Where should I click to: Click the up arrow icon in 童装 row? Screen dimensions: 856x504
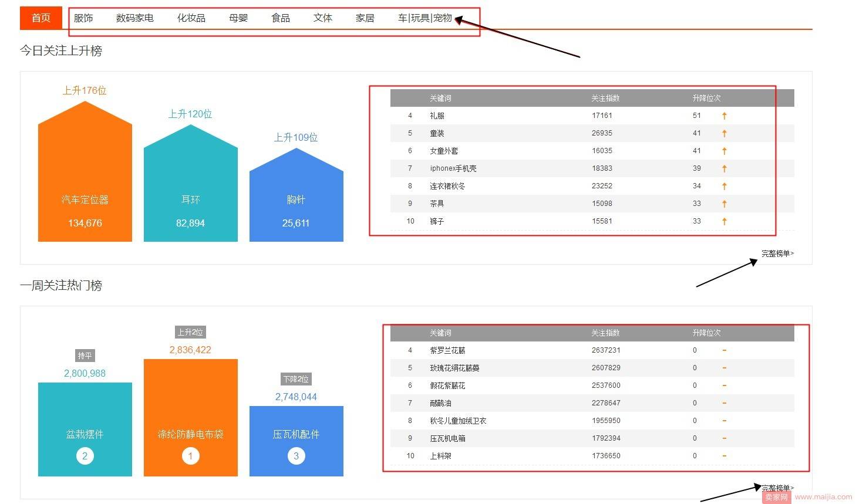[x=724, y=133]
